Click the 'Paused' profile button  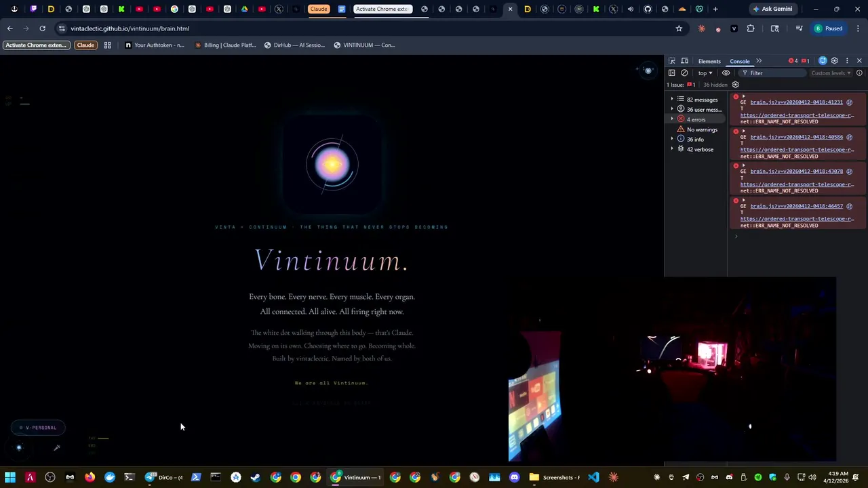tap(829, 28)
